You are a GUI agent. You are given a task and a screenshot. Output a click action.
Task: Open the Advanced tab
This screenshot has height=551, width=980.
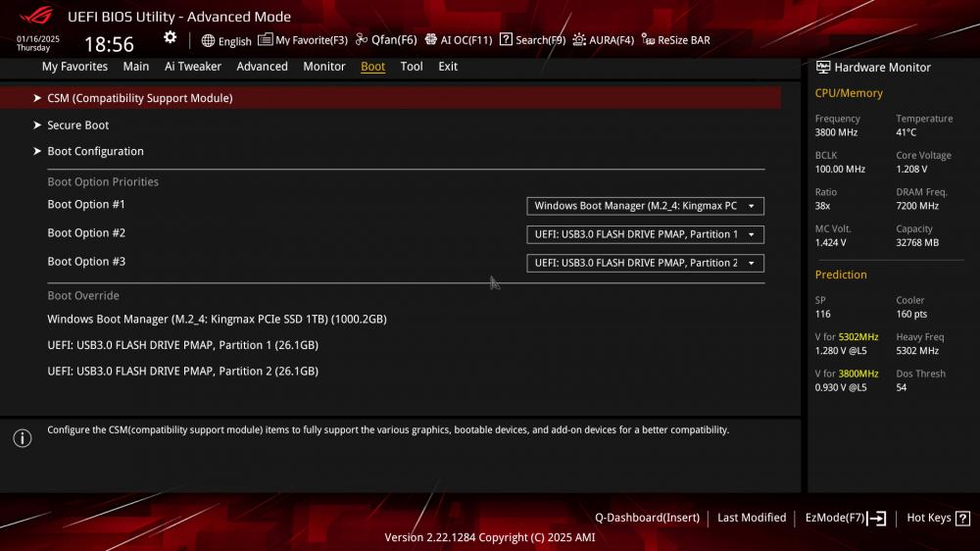[262, 67]
